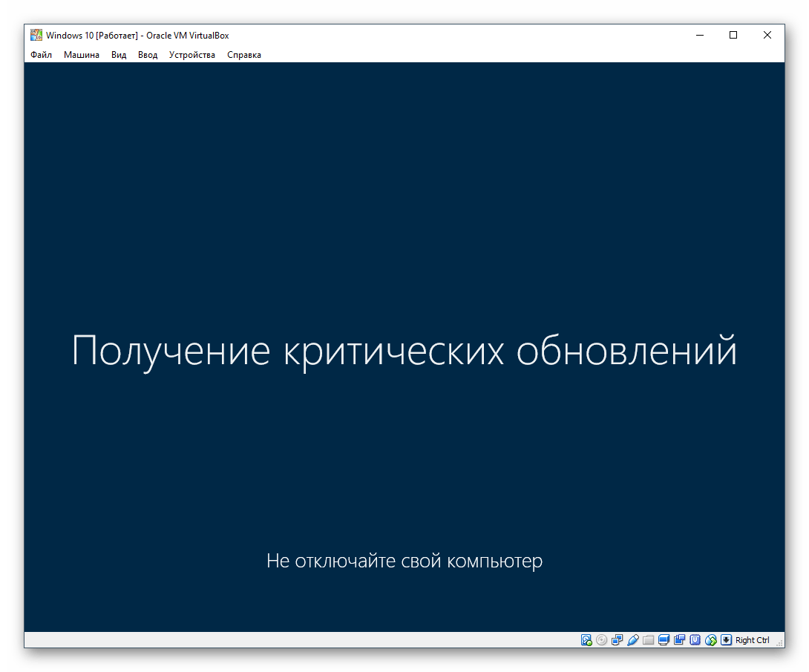This screenshot has height=672, width=809.
Task: Close the VirtualBox window
Action: tap(767, 35)
